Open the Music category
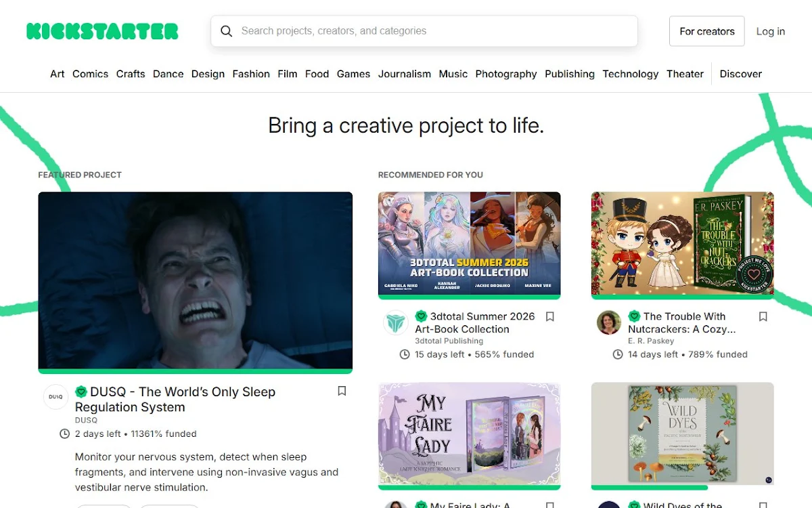The image size is (812, 508). (453, 74)
